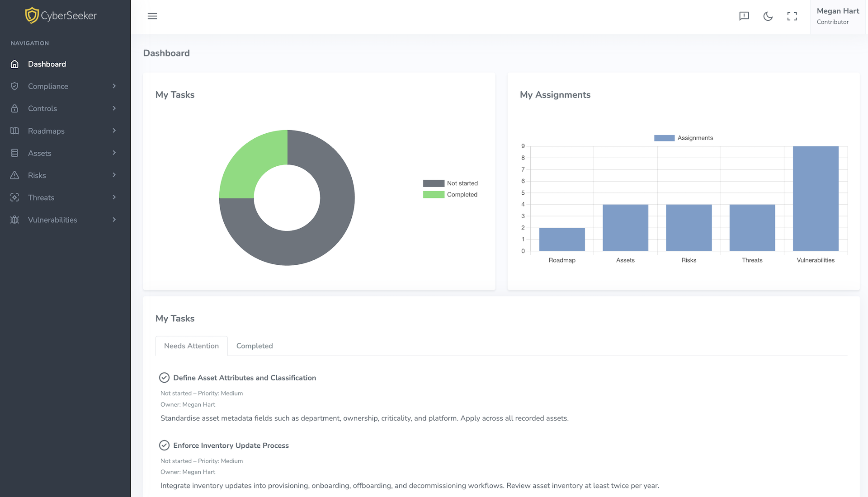
Task: Select the Needs Attention tab
Action: (191, 346)
